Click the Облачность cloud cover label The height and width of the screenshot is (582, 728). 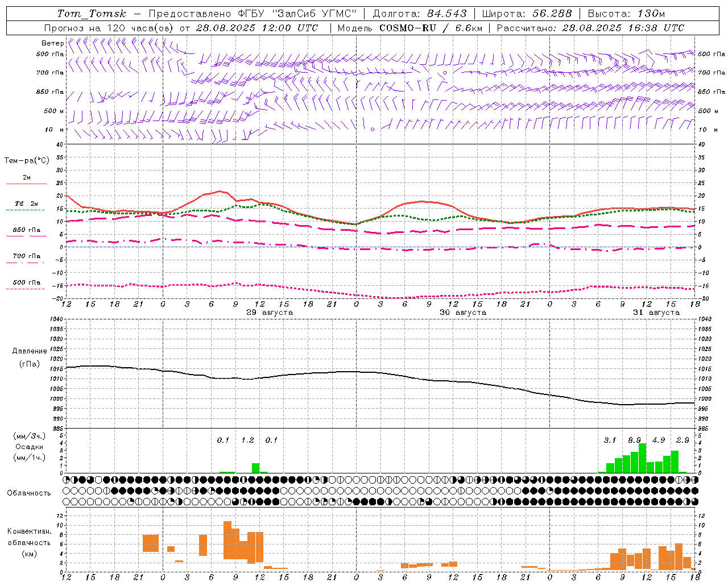coord(29,493)
